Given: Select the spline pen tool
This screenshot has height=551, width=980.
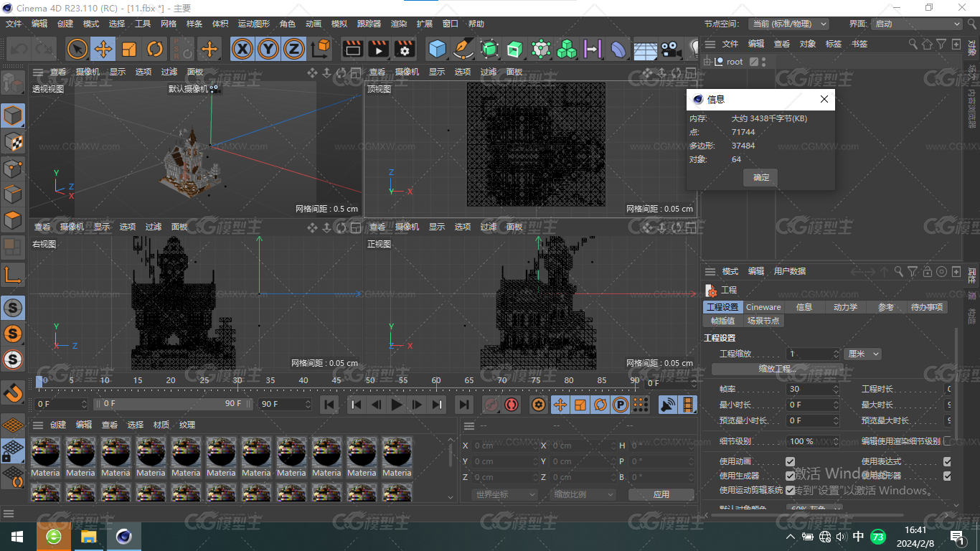Looking at the screenshot, I should (x=463, y=49).
